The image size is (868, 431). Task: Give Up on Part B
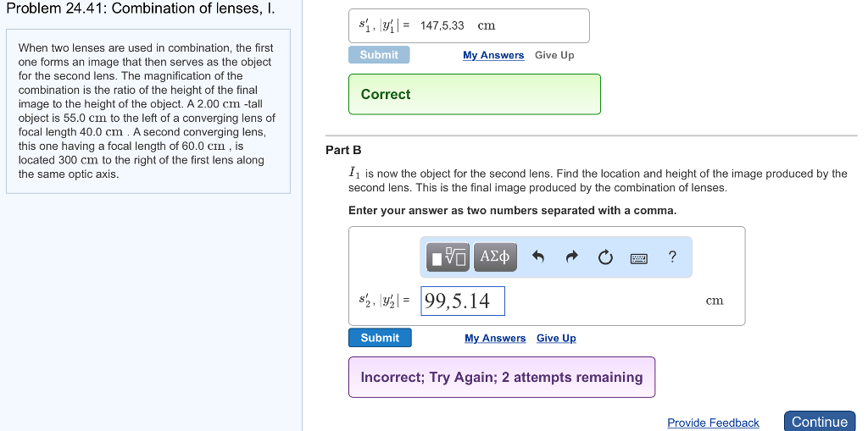556,339
